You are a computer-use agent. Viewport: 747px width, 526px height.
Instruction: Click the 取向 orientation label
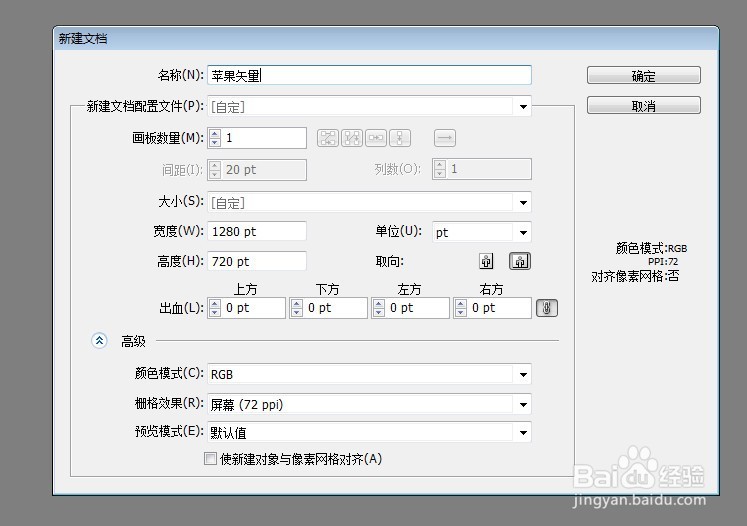(x=390, y=262)
